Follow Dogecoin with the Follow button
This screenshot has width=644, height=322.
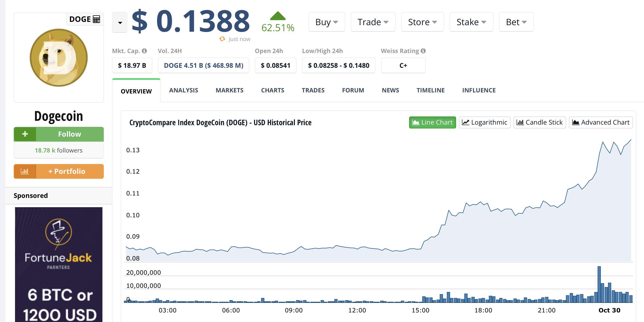pos(69,134)
